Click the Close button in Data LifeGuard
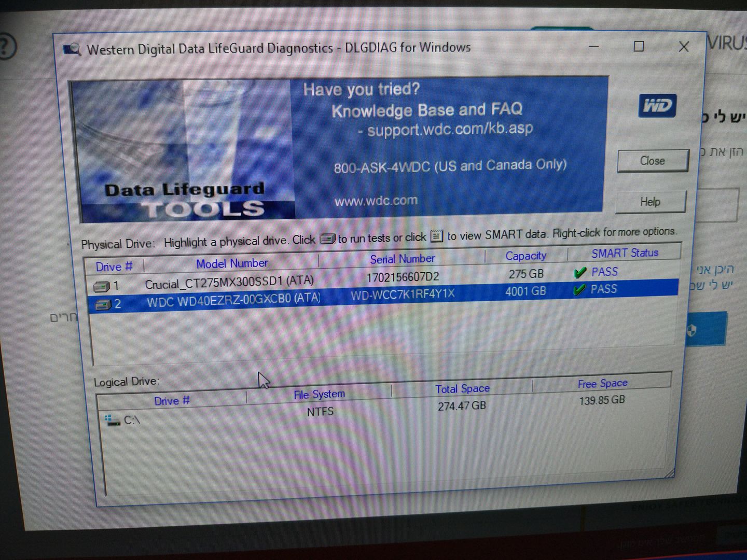 653,161
